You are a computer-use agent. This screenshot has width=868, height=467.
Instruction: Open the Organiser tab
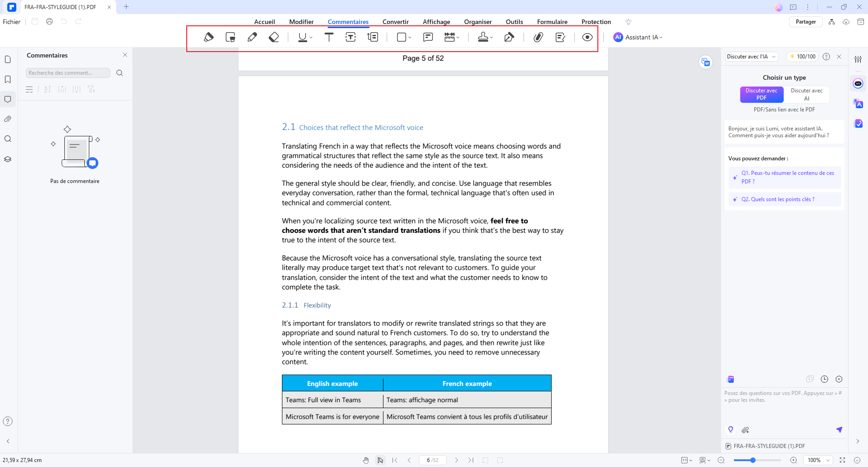[x=478, y=22]
